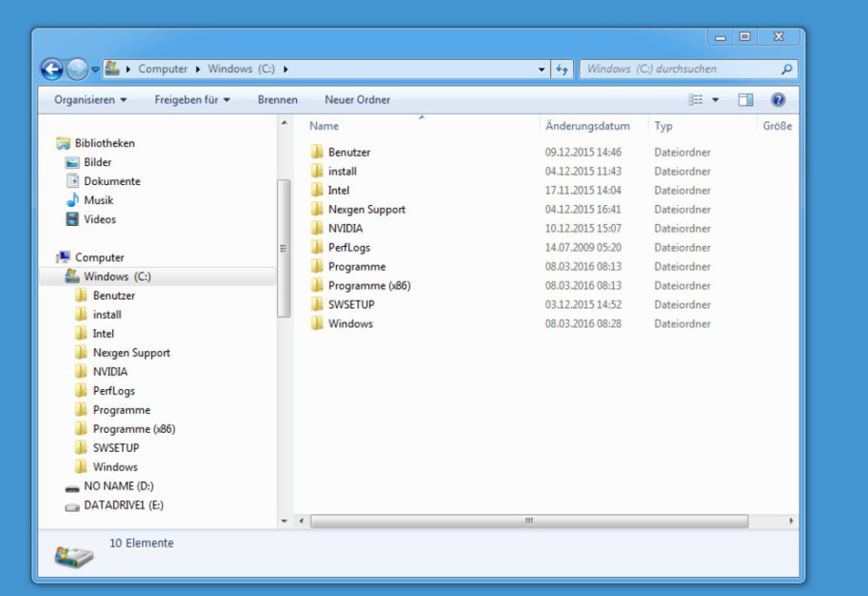Select install folder in navigation tree

tap(98, 315)
